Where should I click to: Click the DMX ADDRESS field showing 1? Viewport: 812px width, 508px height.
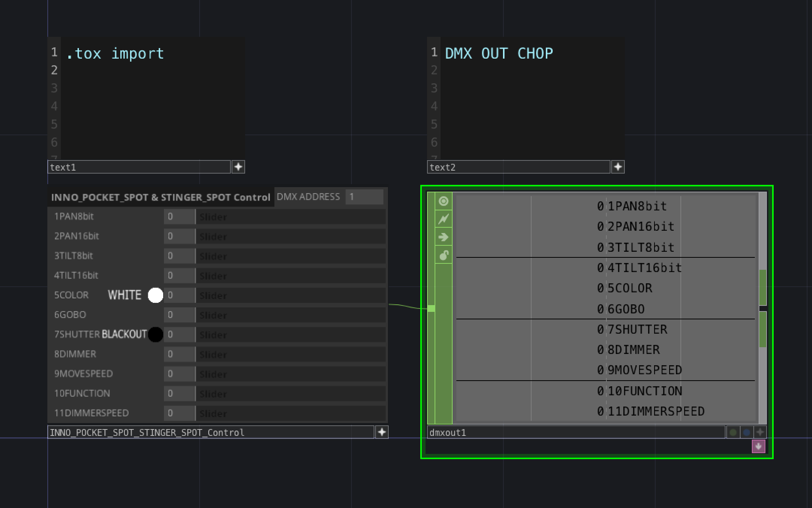click(364, 197)
